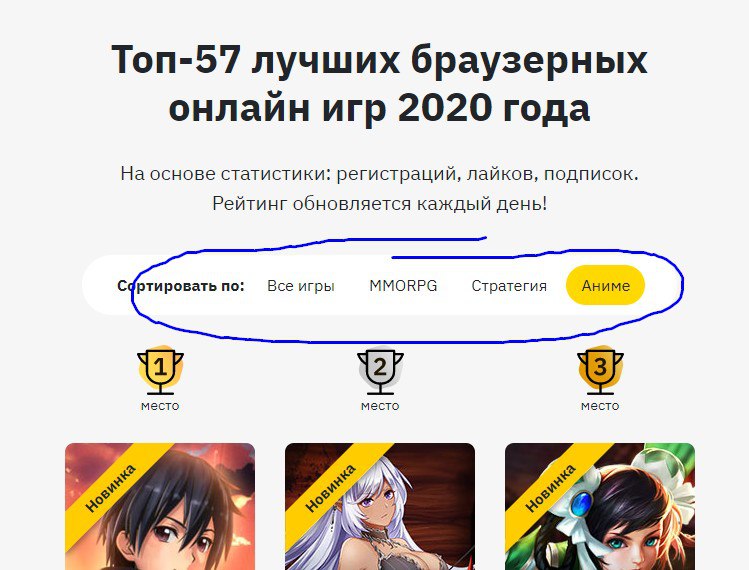The image size is (749, 570).
Task: Click the Новинка ribbon on third game
Action: [551, 487]
